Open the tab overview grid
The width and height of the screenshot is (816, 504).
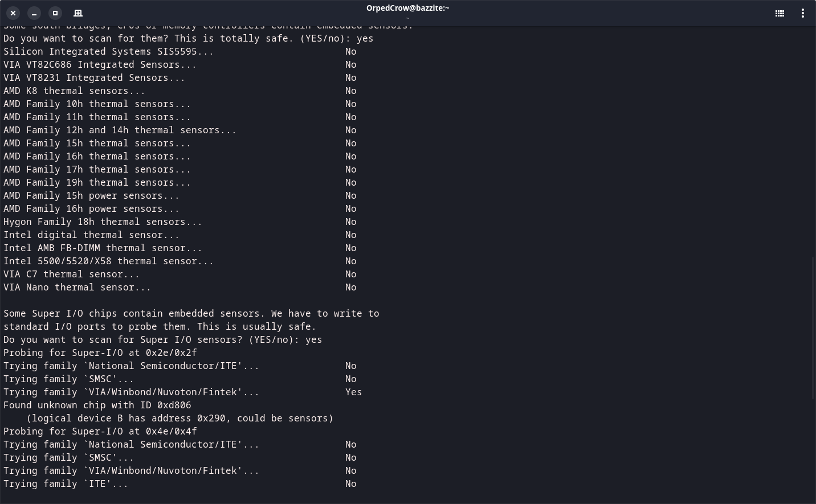pyautogui.click(x=780, y=13)
